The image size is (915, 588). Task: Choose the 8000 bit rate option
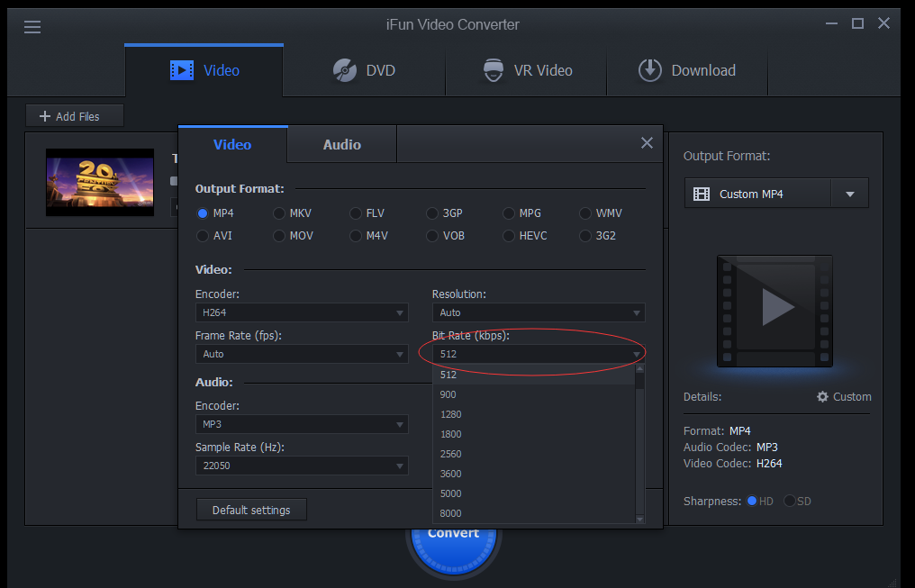point(534,513)
